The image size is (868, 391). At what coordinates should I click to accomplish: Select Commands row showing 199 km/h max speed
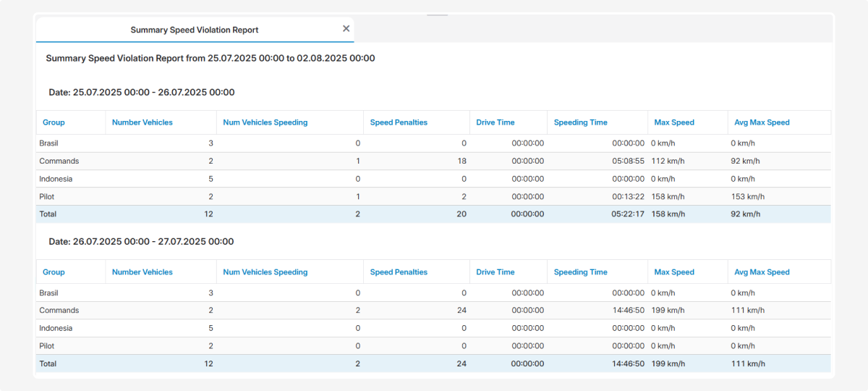[x=59, y=311]
